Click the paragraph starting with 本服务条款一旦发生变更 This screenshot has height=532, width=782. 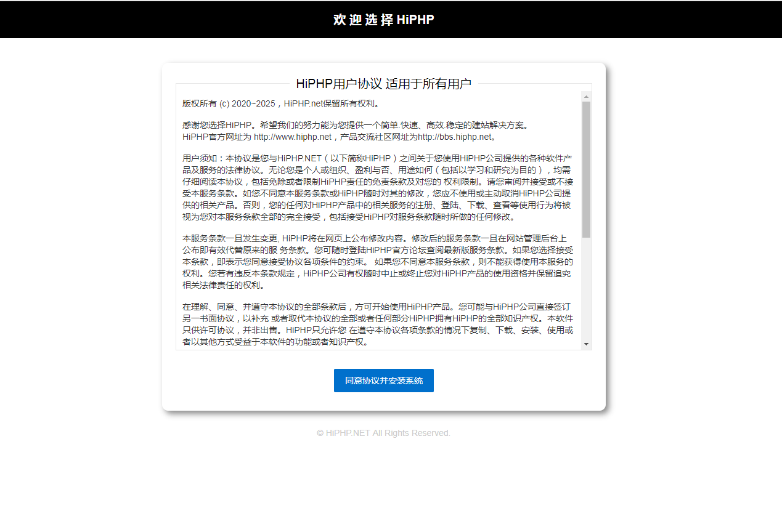(378, 262)
